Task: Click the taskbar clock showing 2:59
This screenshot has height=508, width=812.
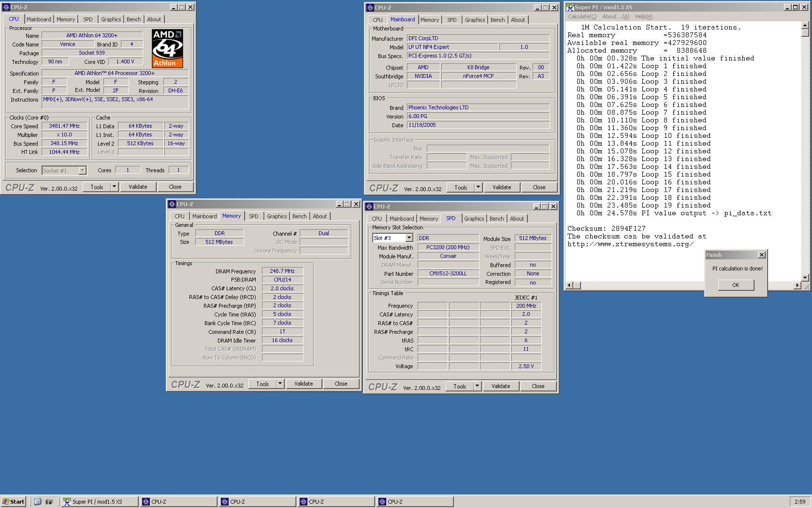Action: point(800,502)
